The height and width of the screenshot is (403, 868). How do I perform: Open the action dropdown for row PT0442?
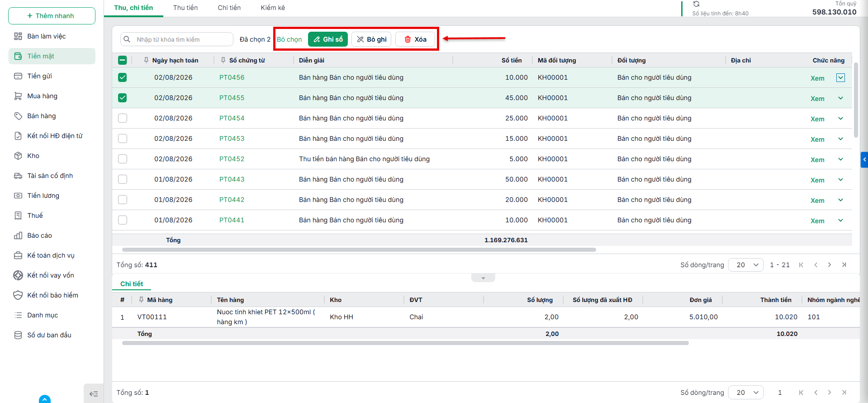(x=840, y=200)
